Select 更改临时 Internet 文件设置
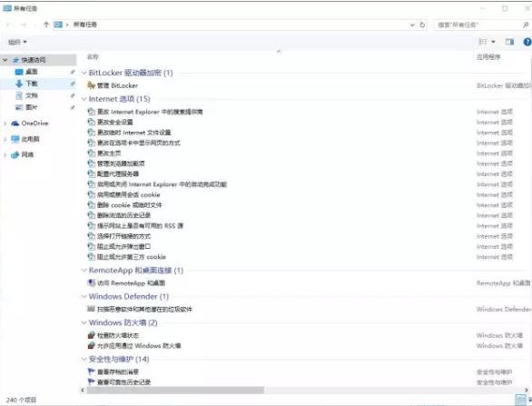The width and height of the screenshot is (532, 406). click(134, 133)
